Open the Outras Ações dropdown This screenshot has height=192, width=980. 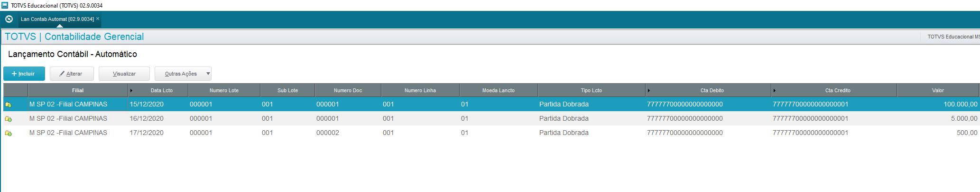(x=183, y=74)
